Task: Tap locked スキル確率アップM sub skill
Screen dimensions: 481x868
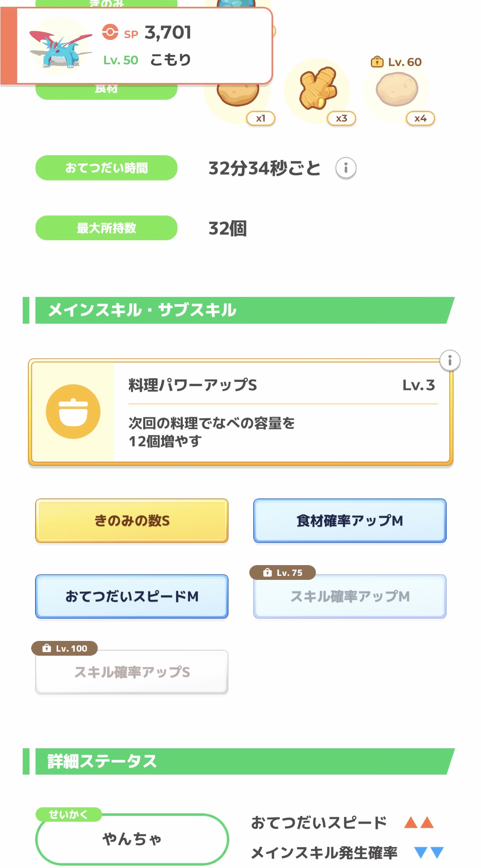Action: click(x=349, y=597)
